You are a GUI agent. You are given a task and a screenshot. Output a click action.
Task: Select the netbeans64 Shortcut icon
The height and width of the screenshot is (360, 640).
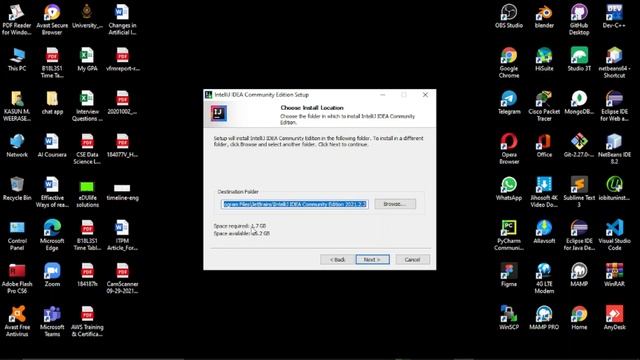pos(614,62)
